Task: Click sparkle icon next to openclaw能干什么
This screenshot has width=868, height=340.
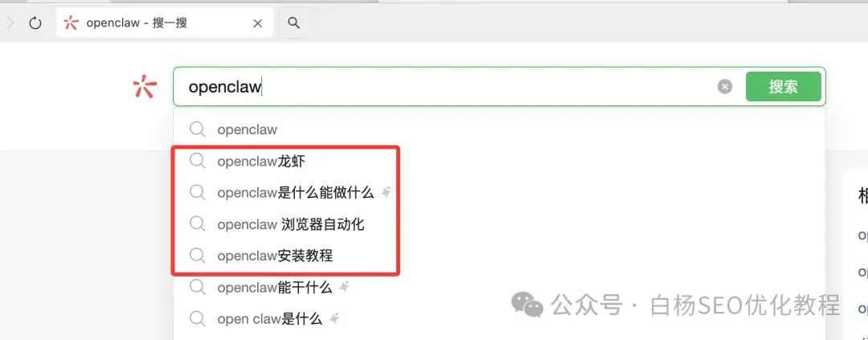Action: click(x=344, y=288)
